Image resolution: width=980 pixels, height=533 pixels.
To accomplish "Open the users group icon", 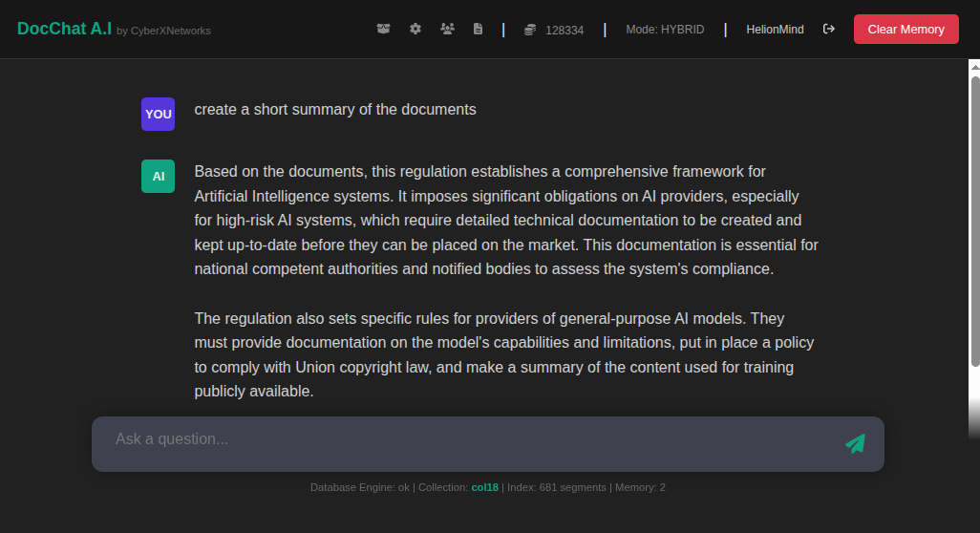I will 447,29.
